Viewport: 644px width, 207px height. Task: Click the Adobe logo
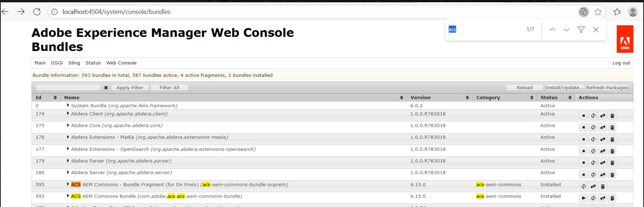[x=625, y=39]
